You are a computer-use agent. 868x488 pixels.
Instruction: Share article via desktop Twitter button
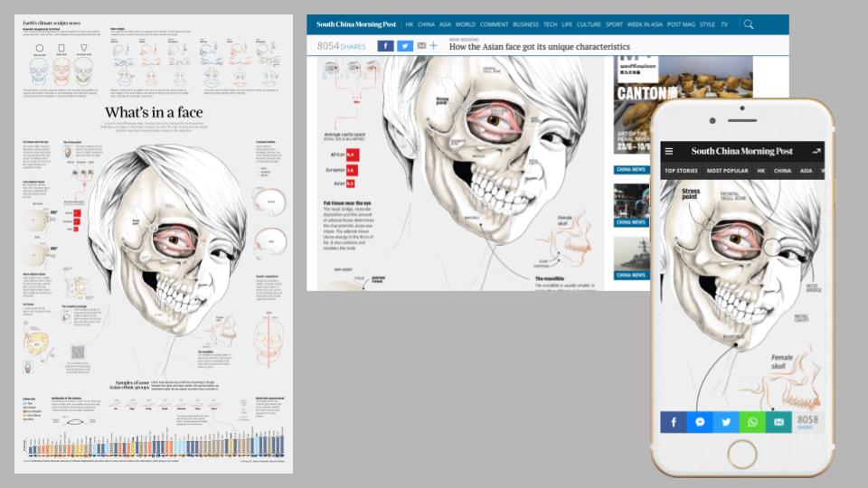[404, 46]
